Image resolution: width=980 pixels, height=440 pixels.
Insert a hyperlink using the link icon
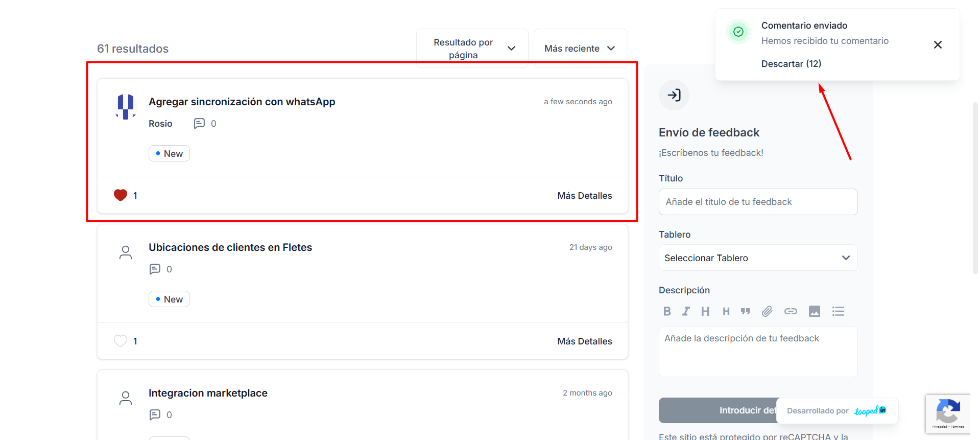pos(791,311)
